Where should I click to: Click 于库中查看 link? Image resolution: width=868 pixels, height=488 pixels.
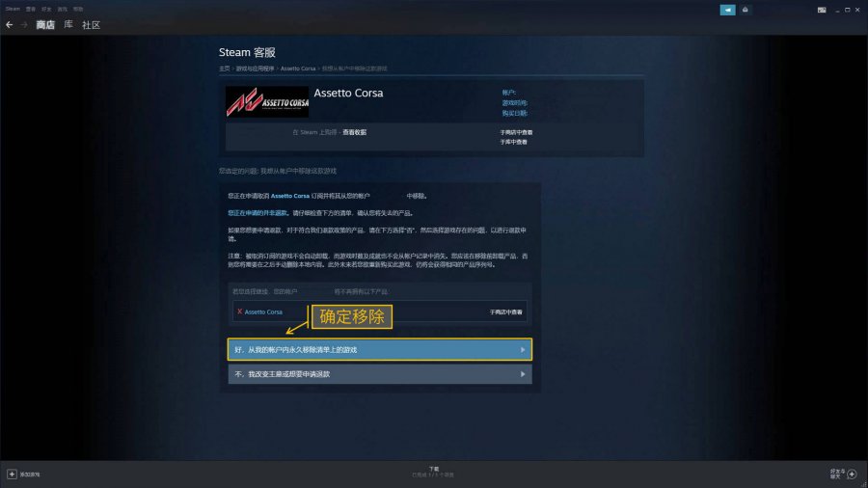pyautogui.click(x=513, y=142)
